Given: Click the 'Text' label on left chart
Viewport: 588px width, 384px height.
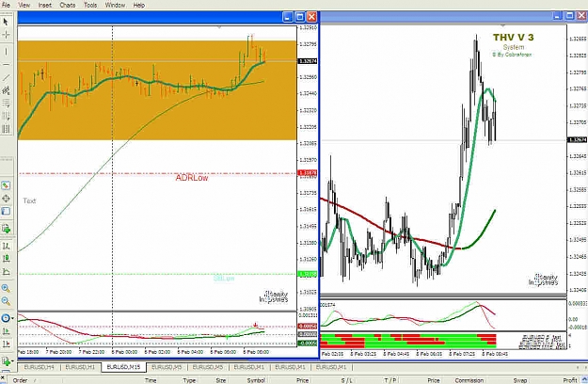Looking at the screenshot, I should [x=29, y=201].
